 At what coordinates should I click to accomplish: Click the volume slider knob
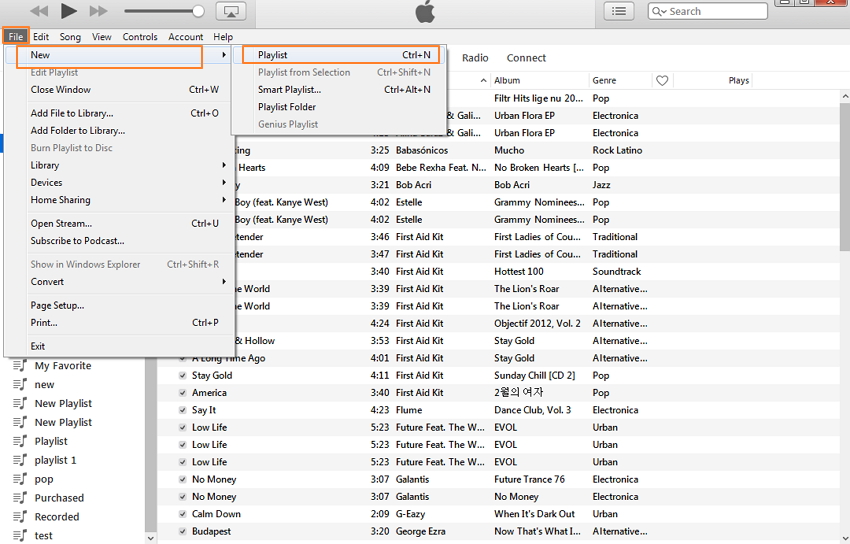point(198,11)
